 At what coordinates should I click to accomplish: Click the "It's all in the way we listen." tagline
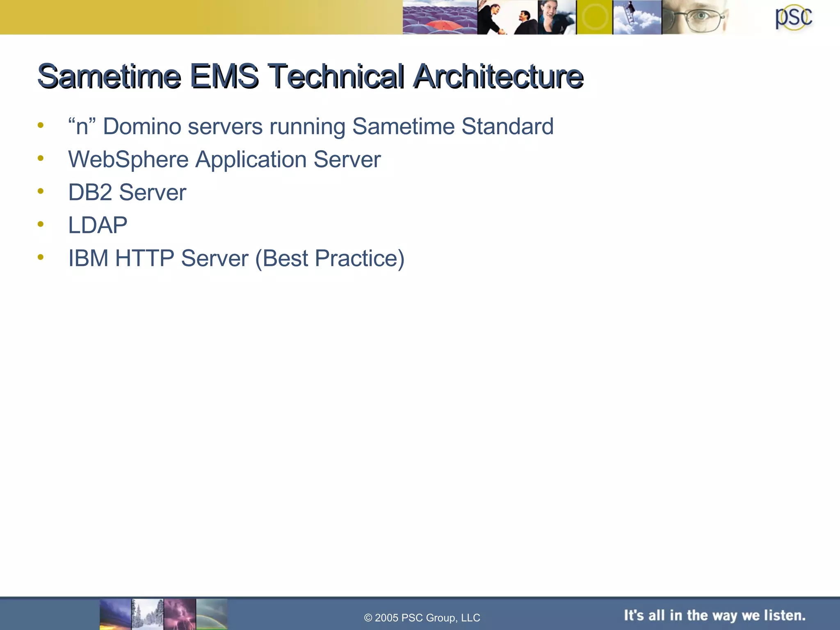click(x=714, y=615)
